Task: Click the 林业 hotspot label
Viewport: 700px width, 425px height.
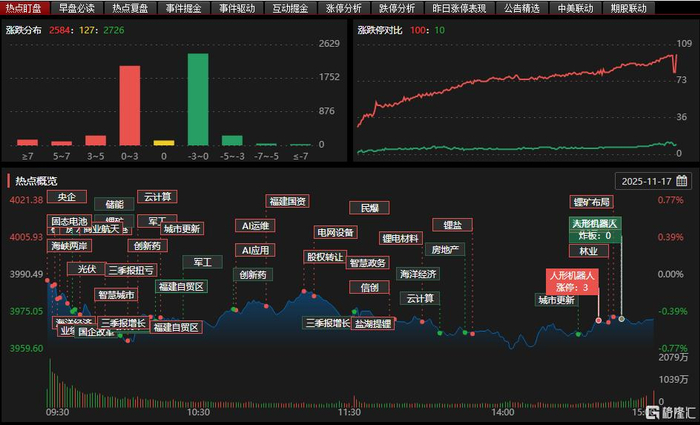Action: pyautogui.click(x=589, y=250)
